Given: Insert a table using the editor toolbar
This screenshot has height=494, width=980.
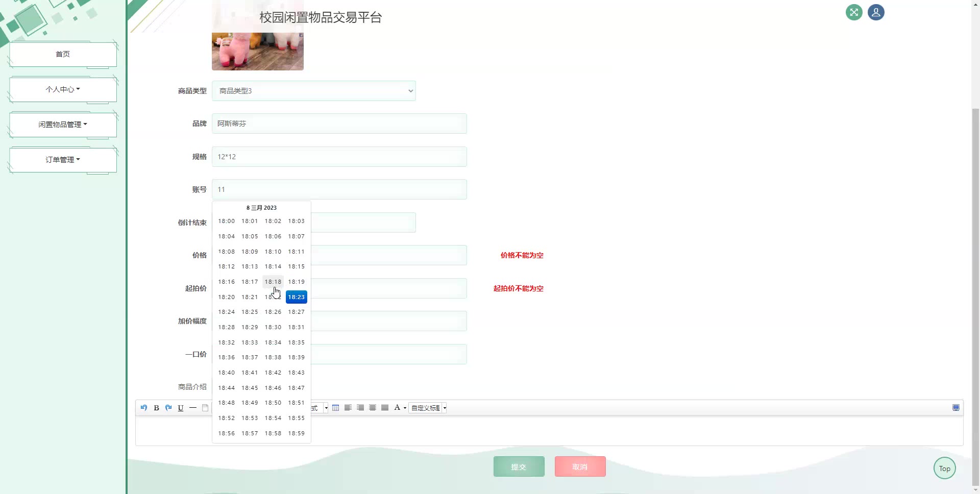Looking at the screenshot, I should coord(335,408).
